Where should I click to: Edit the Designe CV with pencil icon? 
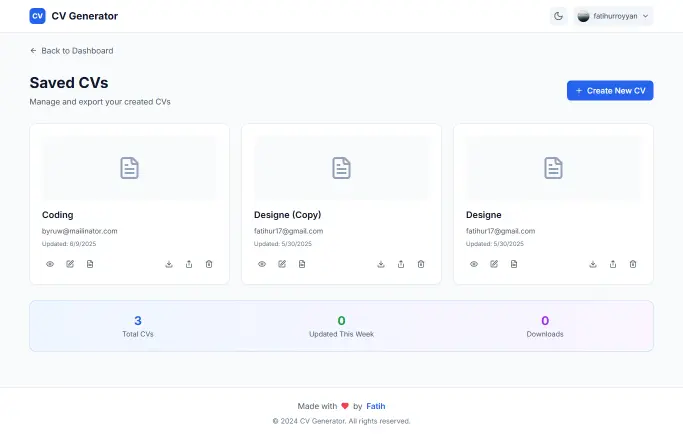494,264
